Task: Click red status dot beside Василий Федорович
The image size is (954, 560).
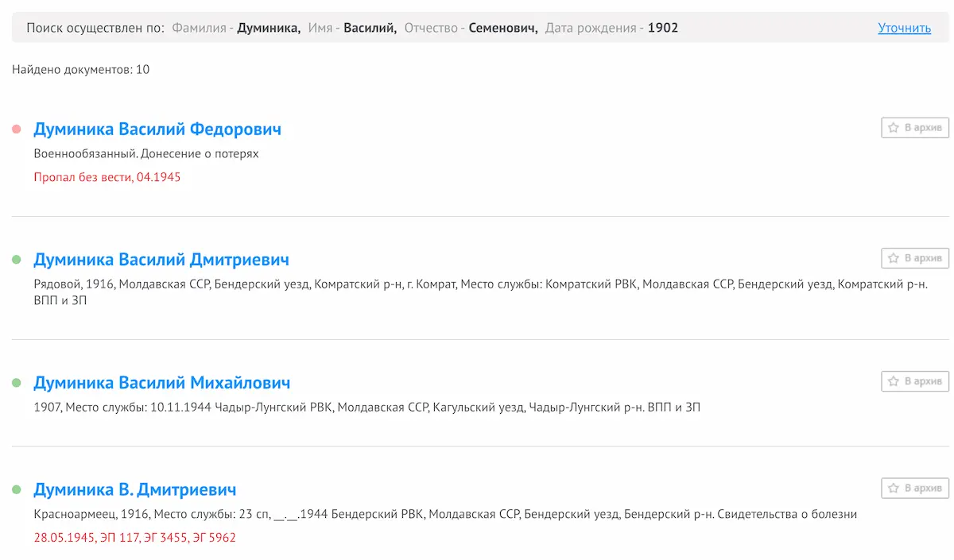Action: 16,129
